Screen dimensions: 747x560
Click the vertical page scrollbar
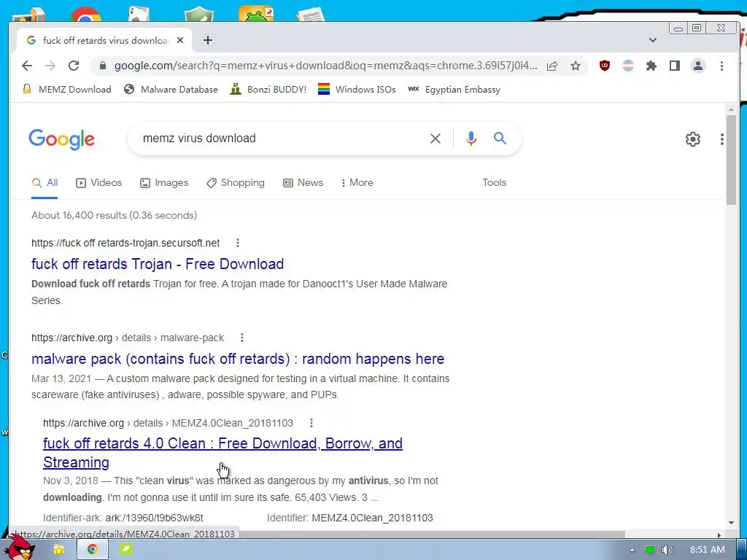[x=731, y=160]
